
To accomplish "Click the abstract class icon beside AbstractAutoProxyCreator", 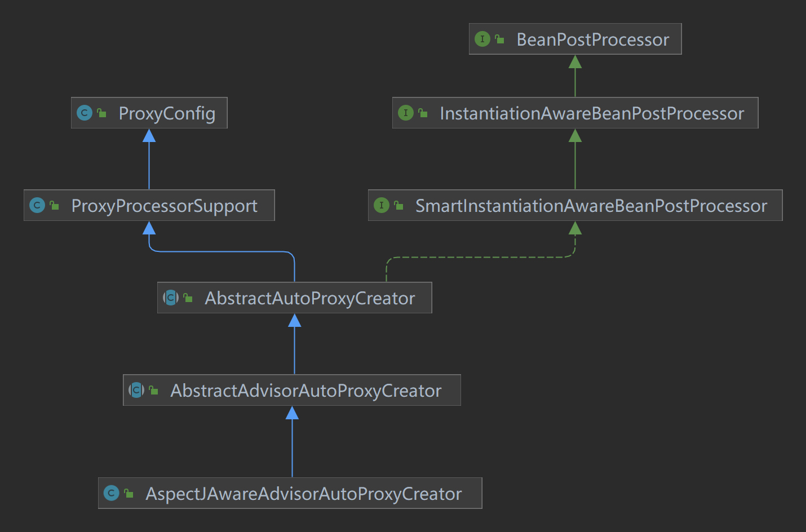I will coord(171,298).
